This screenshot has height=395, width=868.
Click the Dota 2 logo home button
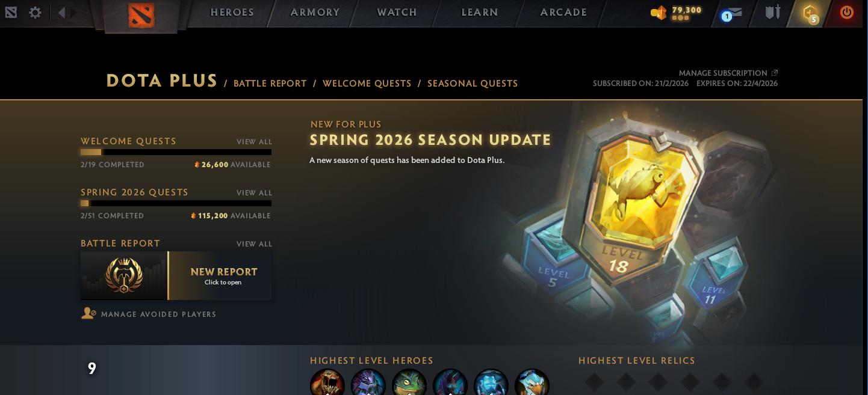[x=141, y=15]
